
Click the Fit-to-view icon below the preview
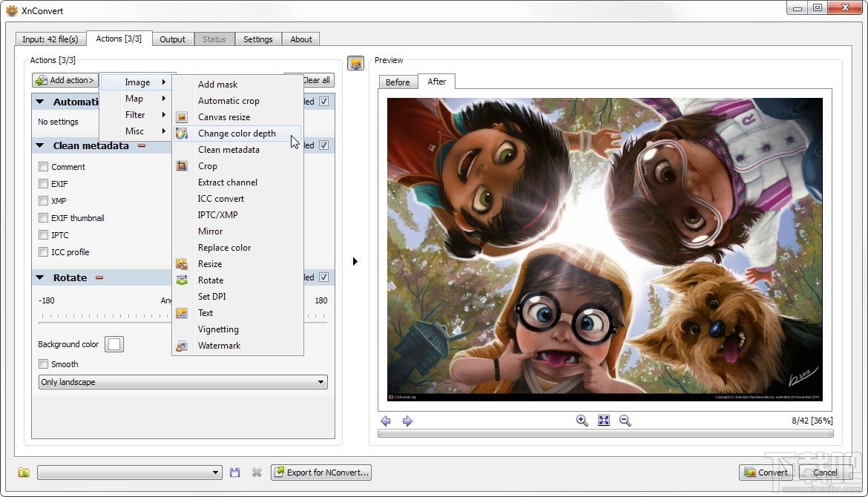pyautogui.click(x=603, y=421)
